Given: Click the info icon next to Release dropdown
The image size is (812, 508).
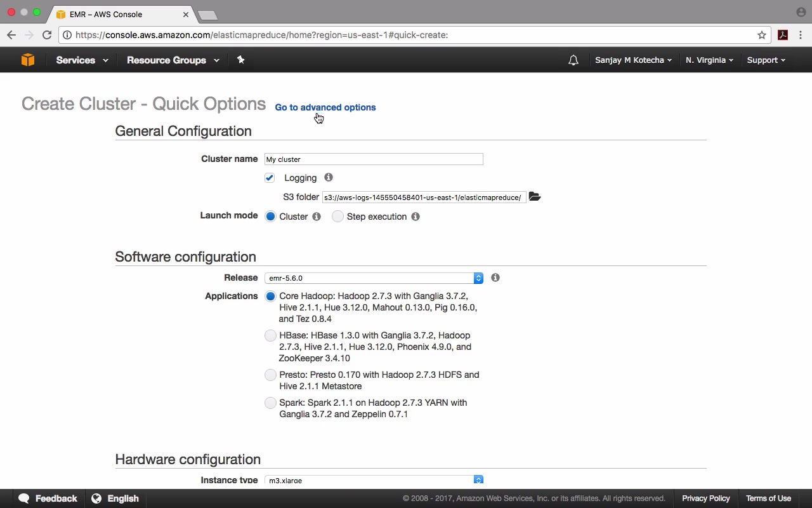Looking at the screenshot, I should coord(495,277).
